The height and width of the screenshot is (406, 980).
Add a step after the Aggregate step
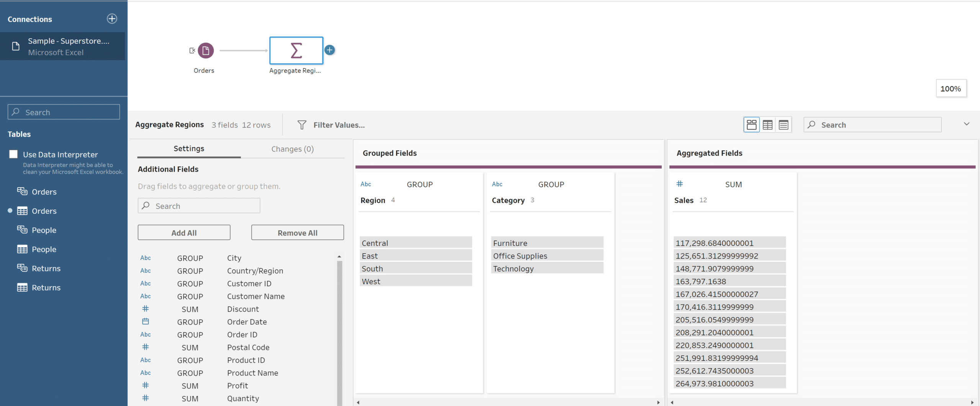(330, 50)
